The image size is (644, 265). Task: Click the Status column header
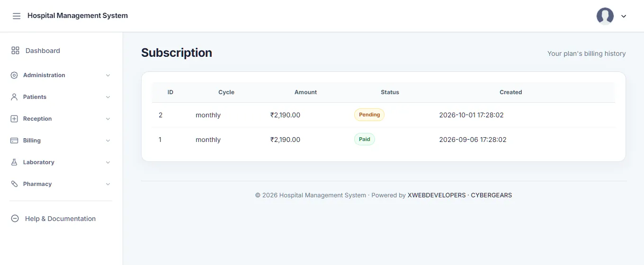[390, 92]
